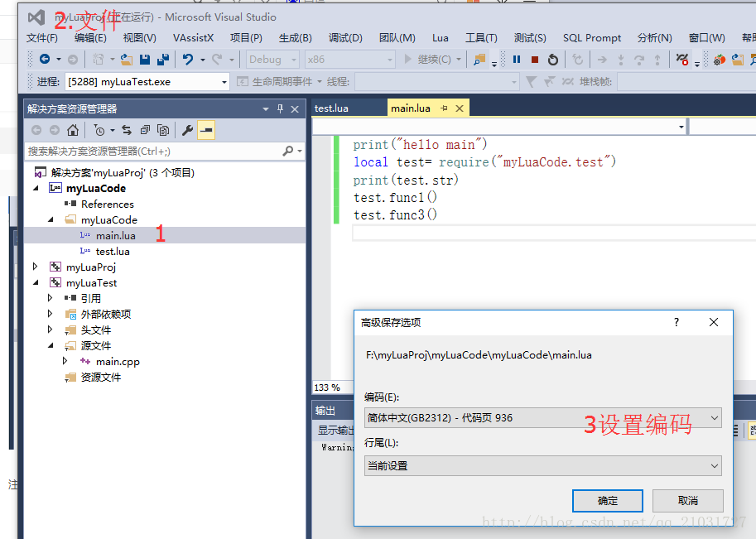Viewport: 756px width, 539px height.
Task: Click the search magnifier in Solution Explorer
Action: (x=288, y=151)
